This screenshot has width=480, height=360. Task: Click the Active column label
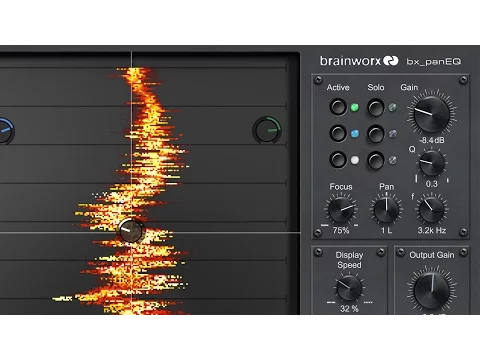click(338, 87)
